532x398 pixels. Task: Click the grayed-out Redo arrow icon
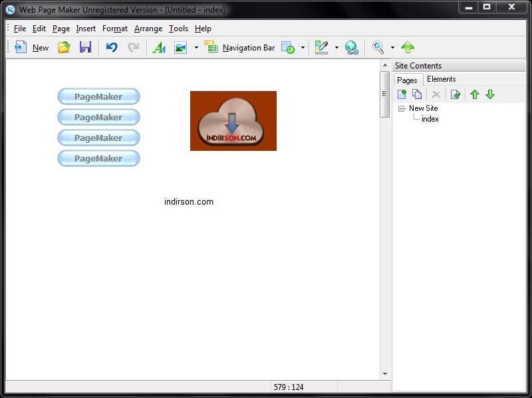[134, 47]
